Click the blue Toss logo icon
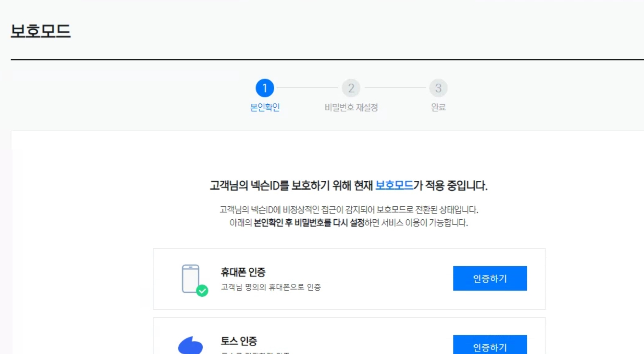The width and height of the screenshot is (644, 354). point(190,345)
